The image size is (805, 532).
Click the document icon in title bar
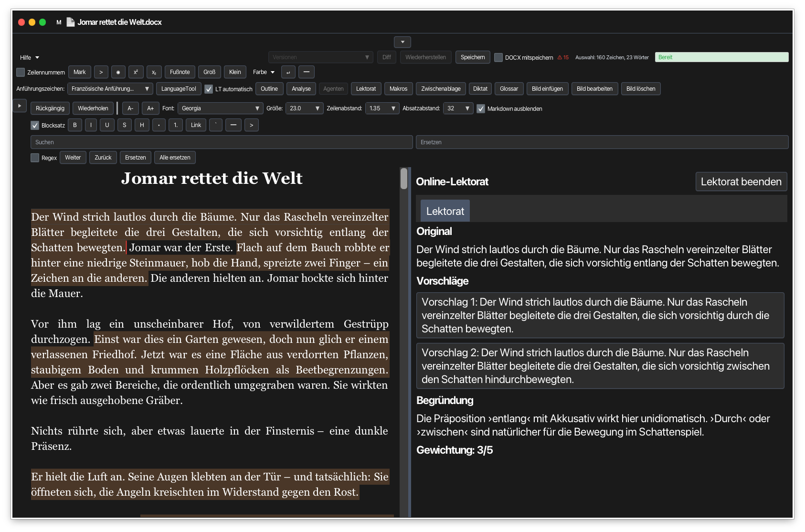click(71, 22)
